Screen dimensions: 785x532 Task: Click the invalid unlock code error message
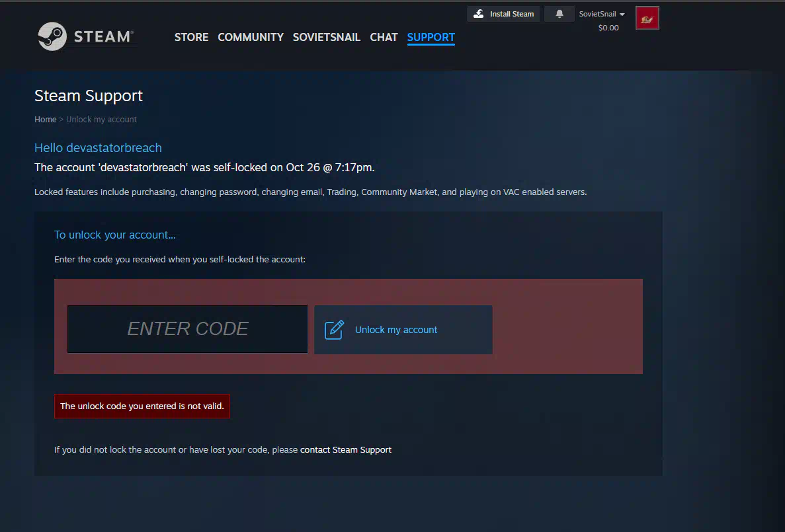pyautogui.click(x=142, y=406)
